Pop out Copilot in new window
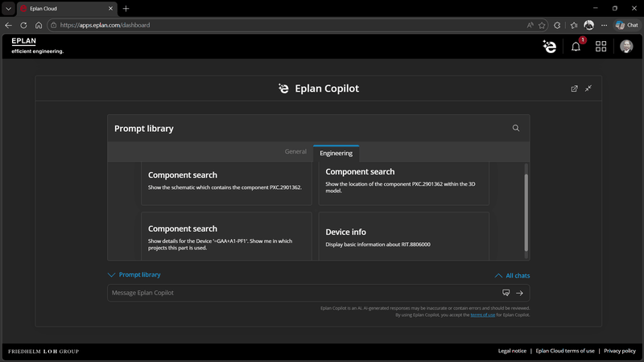Image resolution: width=644 pixels, height=362 pixels. click(x=574, y=88)
